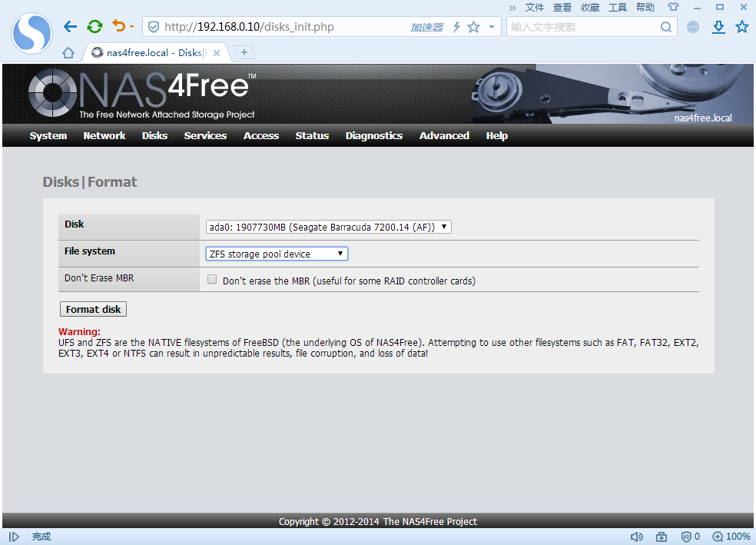Click the speaker mute icon in status bar
Image resolution: width=756 pixels, height=545 pixels.
click(636, 537)
